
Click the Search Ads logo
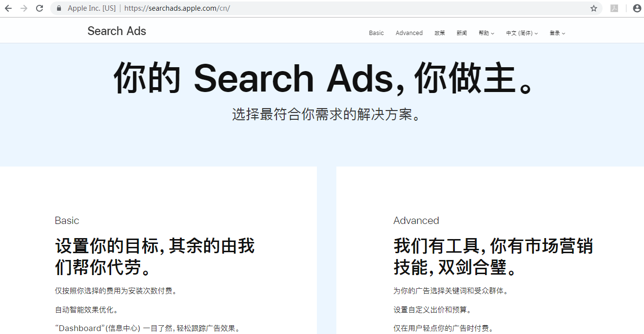117,31
